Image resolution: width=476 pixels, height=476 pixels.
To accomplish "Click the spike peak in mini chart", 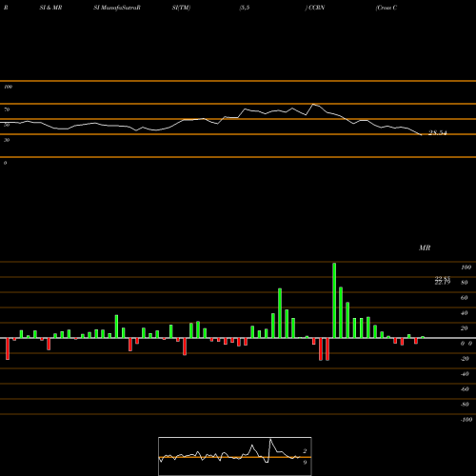I will (x=270, y=439).
